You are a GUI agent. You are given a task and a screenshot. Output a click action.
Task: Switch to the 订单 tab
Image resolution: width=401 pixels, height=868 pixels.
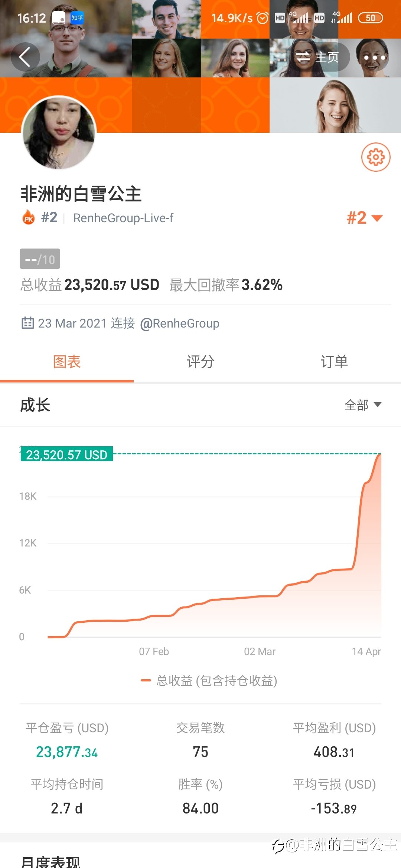point(334,362)
